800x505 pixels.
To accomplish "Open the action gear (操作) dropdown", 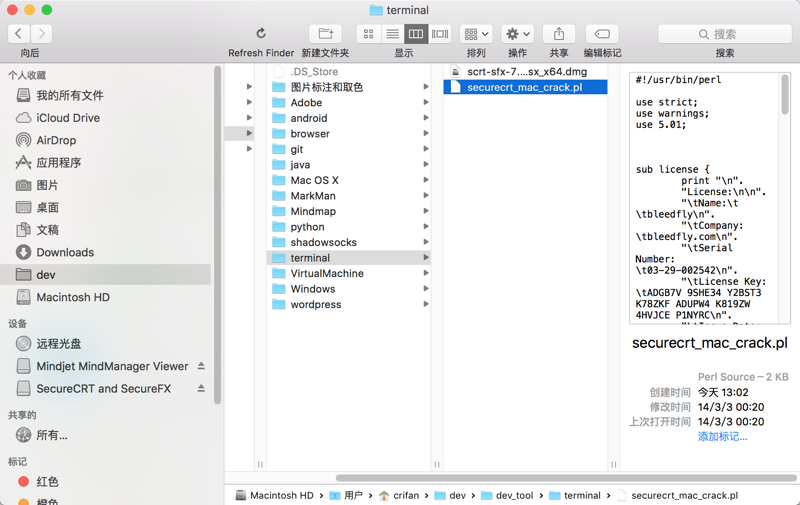I will coord(517,34).
